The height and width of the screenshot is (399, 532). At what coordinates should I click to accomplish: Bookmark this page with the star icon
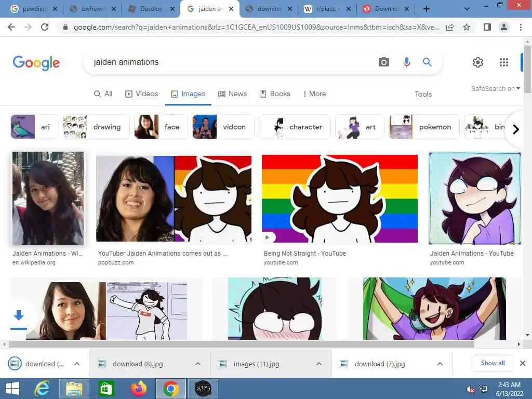pyautogui.click(x=467, y=27)
